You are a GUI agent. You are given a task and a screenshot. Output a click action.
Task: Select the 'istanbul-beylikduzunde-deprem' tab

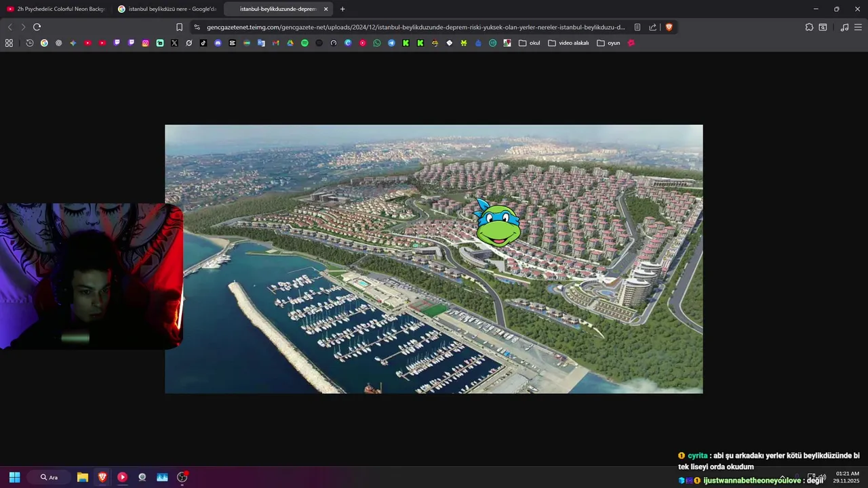click(x=278, y=9)
